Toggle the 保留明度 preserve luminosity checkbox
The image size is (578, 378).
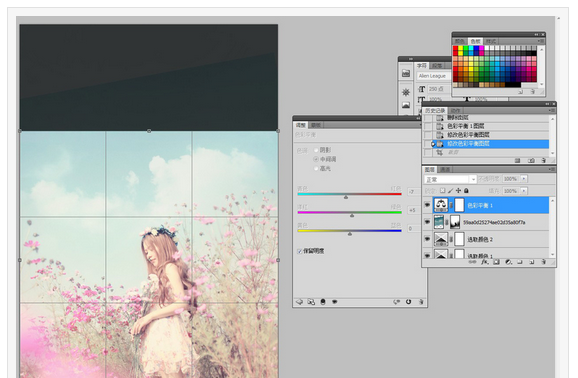click(300, 251)
